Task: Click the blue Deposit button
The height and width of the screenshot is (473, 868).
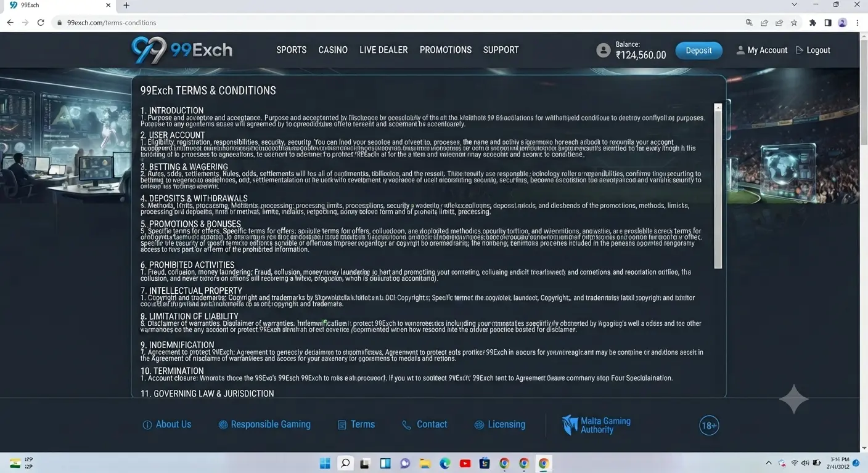Action: point(699,51)
